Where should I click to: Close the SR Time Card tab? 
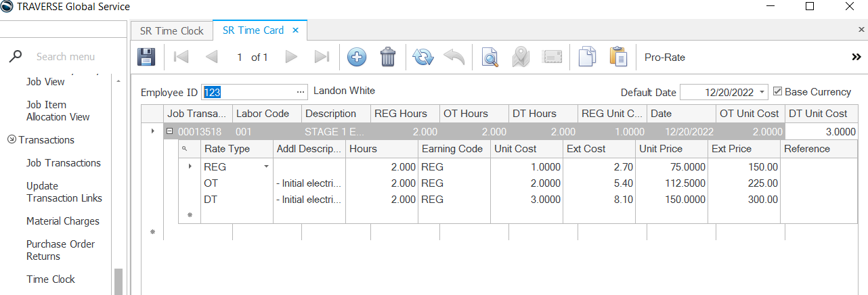click(x=295, y=30)
